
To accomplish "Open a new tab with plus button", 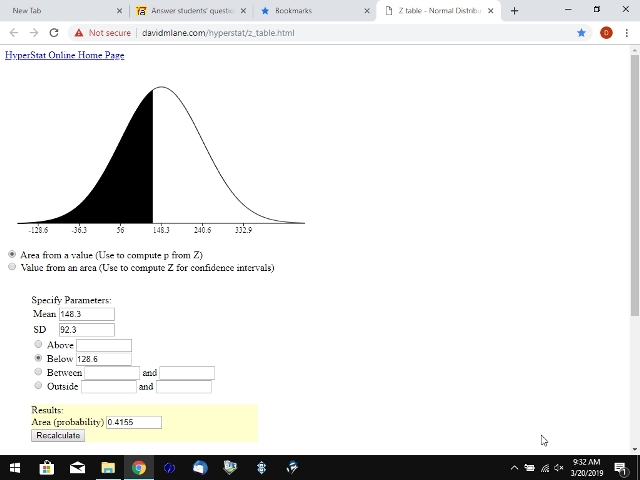I will (x=514, y=11).
